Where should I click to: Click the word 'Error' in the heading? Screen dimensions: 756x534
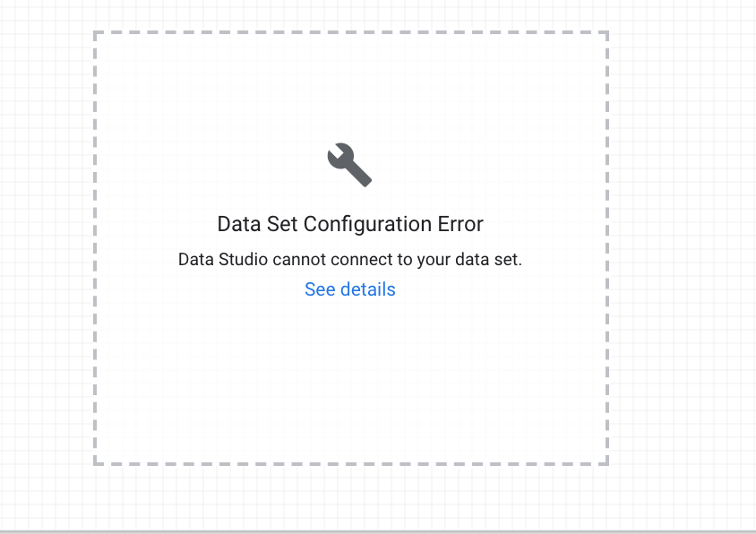458,224
